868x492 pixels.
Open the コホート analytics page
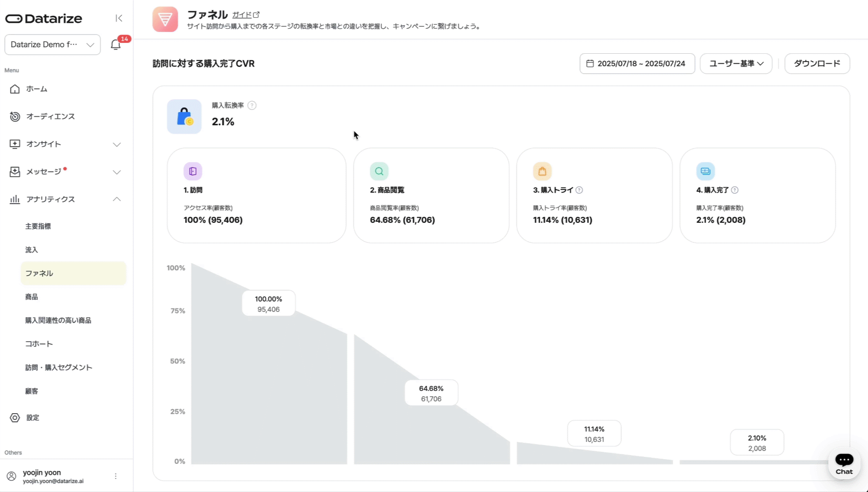pyautogui.click(x=39, y=344)
